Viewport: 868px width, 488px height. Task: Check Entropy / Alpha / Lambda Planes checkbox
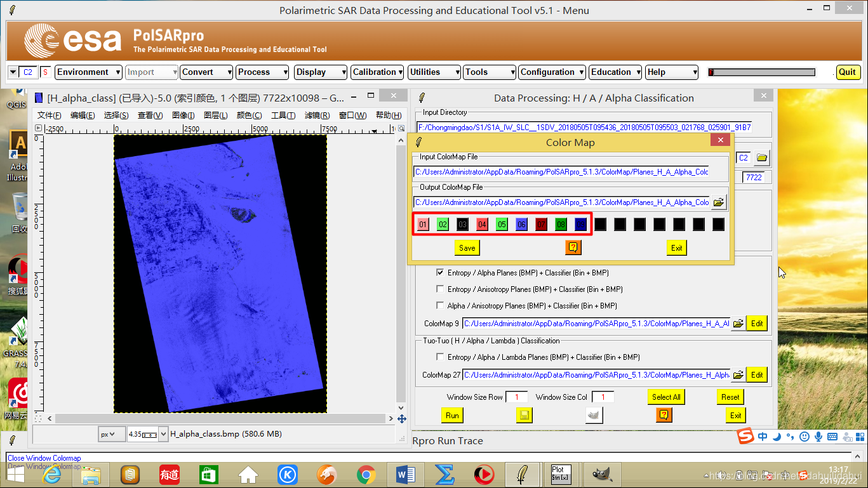point(440,357)
